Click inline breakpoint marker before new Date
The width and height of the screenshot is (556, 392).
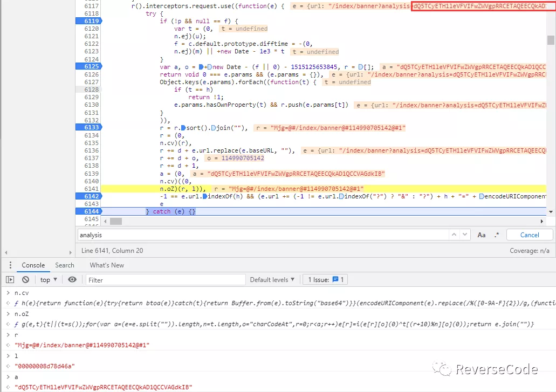210,67
